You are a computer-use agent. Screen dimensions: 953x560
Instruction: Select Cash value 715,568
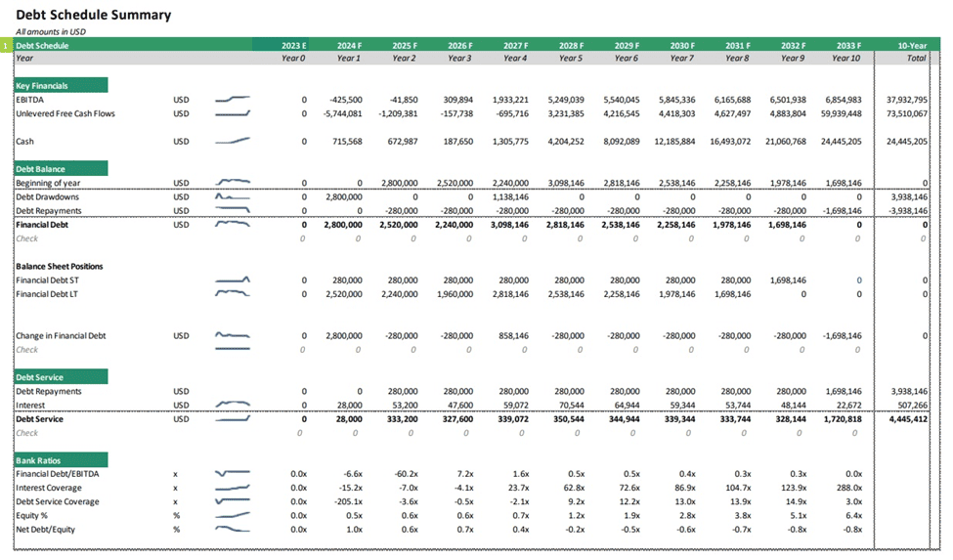pyautogui.click(x=347, y=142)
